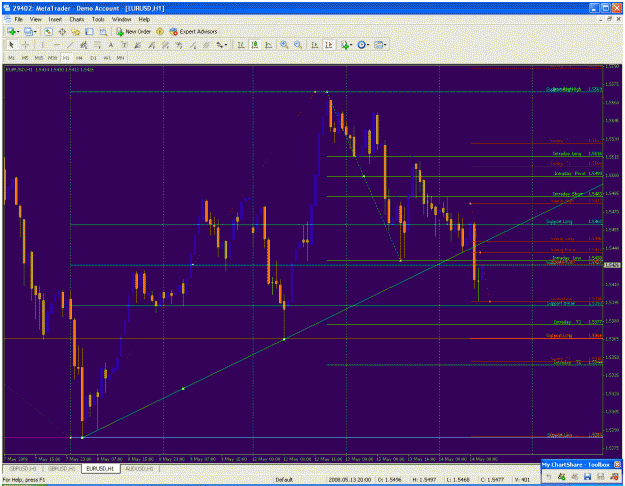This screenshot has height=486, width=625.
Task: Zoom out of the chart
Action: (298, 45)
